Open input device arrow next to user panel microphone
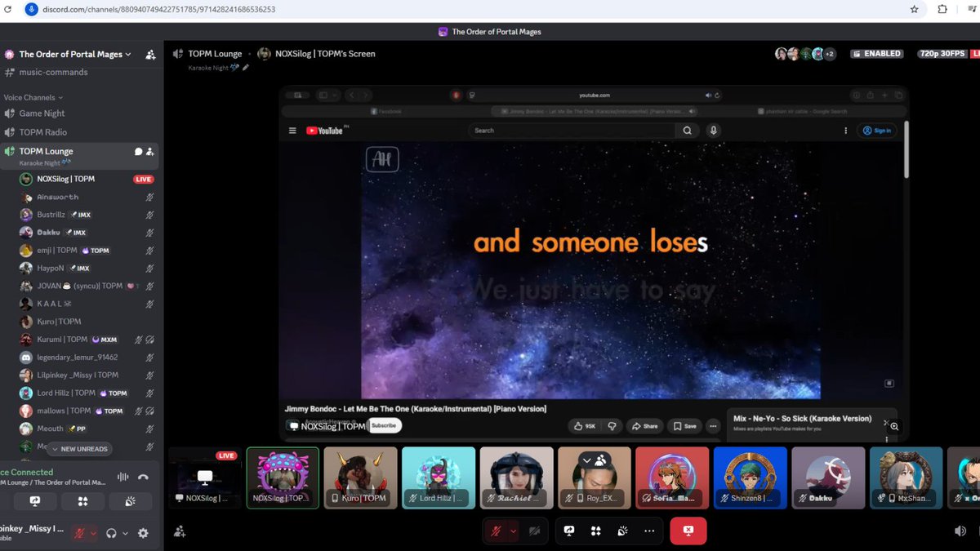980x551 pixels. point(93,533)
